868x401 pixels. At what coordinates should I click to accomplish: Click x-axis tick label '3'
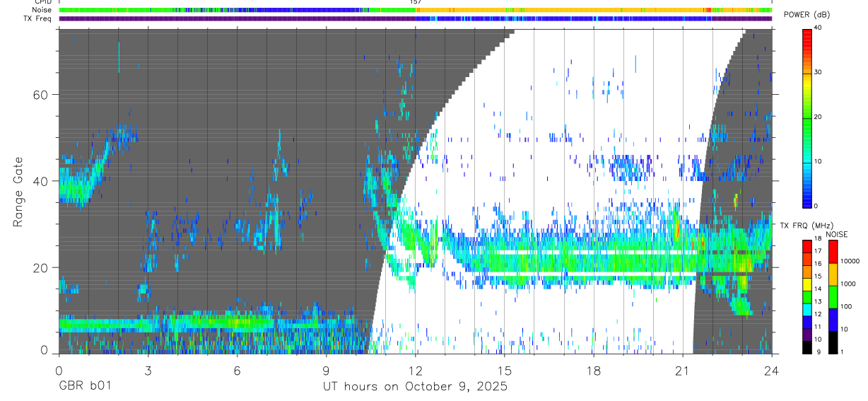coord(148,371)
